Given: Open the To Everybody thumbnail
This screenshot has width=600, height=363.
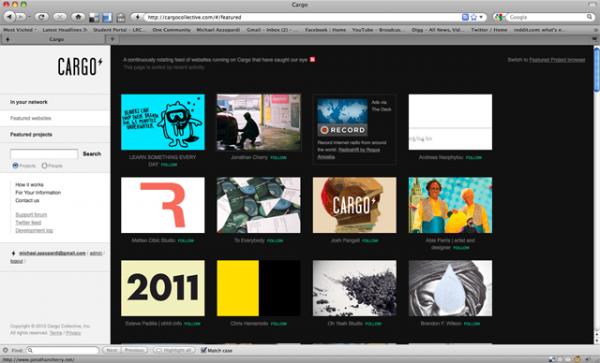Looking at the screenshot, I should pos(259,205).
